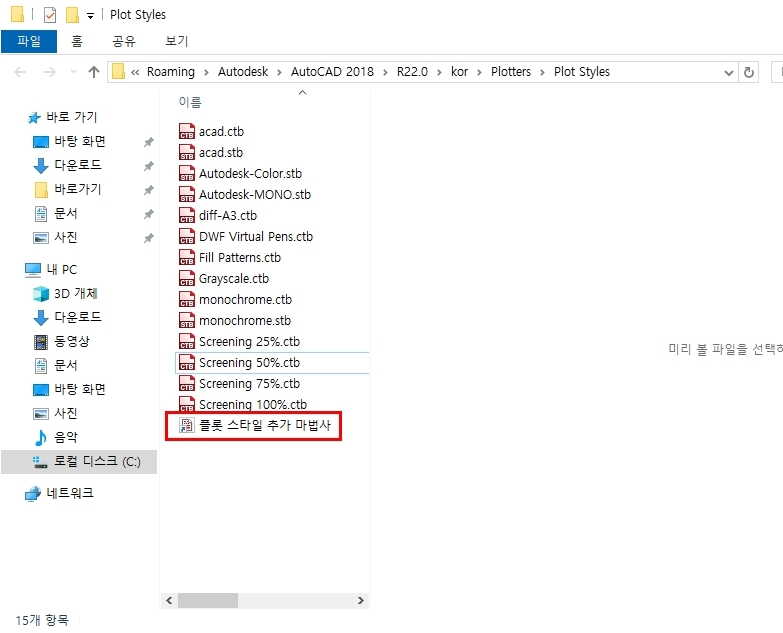Switch to the 홈 ribbon tab

[77, 41]
